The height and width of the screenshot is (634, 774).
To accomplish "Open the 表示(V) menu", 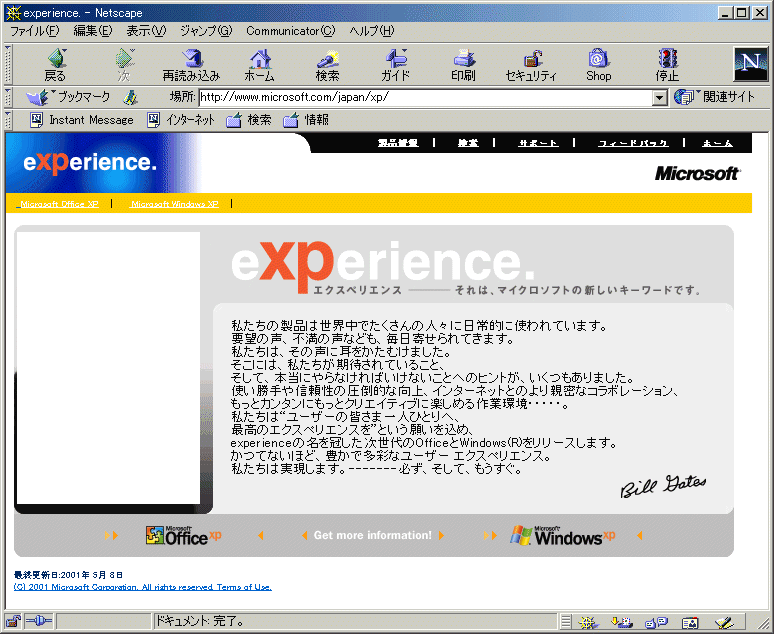I will tap(146, 31).
